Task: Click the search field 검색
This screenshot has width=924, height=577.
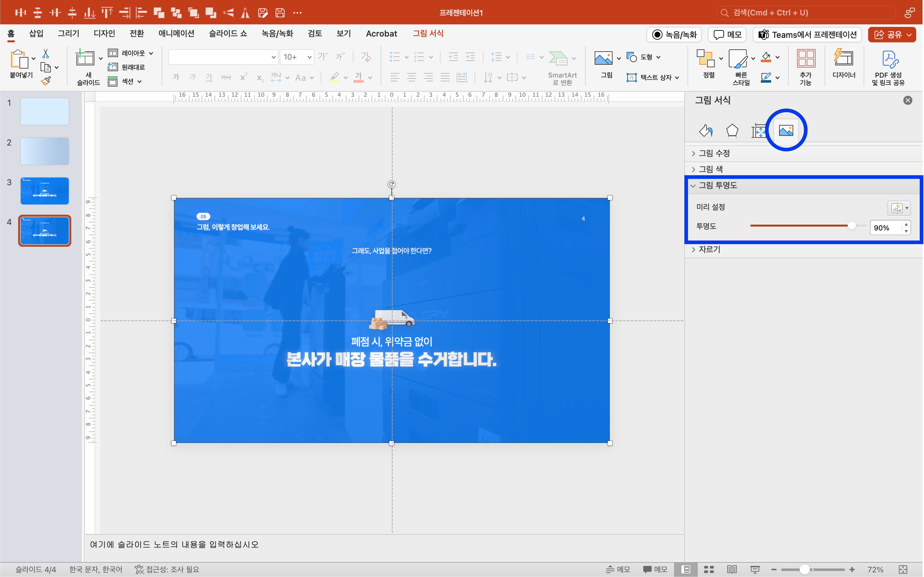Action: coord(806,13)
